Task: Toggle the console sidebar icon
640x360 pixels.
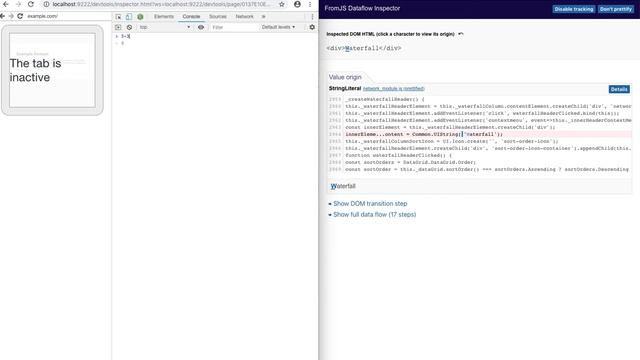Action: 118,27
